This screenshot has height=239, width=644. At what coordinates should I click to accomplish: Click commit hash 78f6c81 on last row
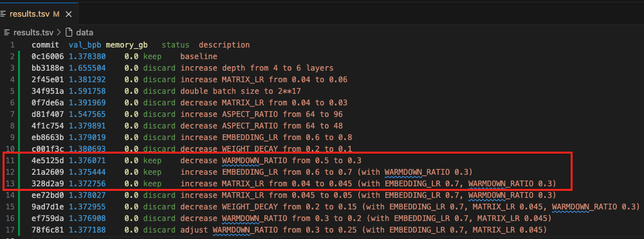pyautogui.click(x=48, y=229)
